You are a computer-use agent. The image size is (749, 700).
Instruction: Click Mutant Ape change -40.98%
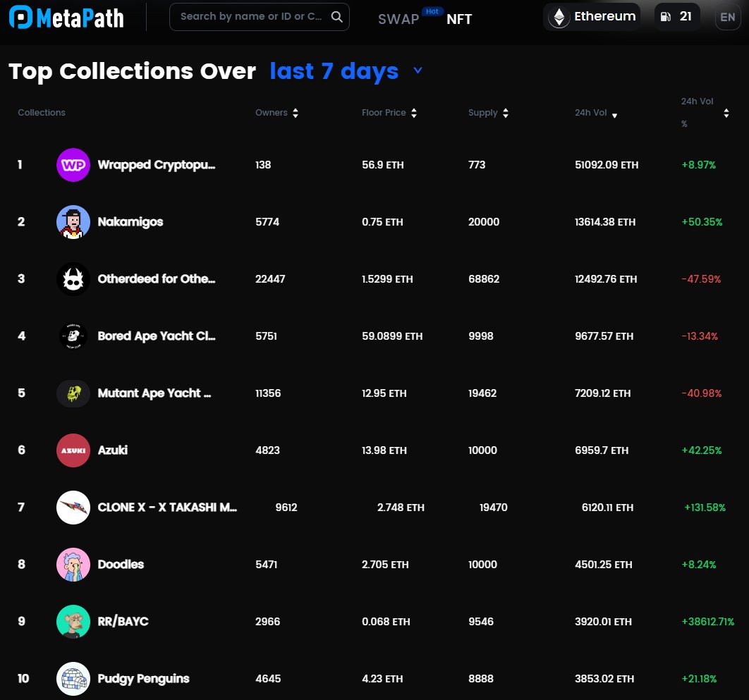701,393
